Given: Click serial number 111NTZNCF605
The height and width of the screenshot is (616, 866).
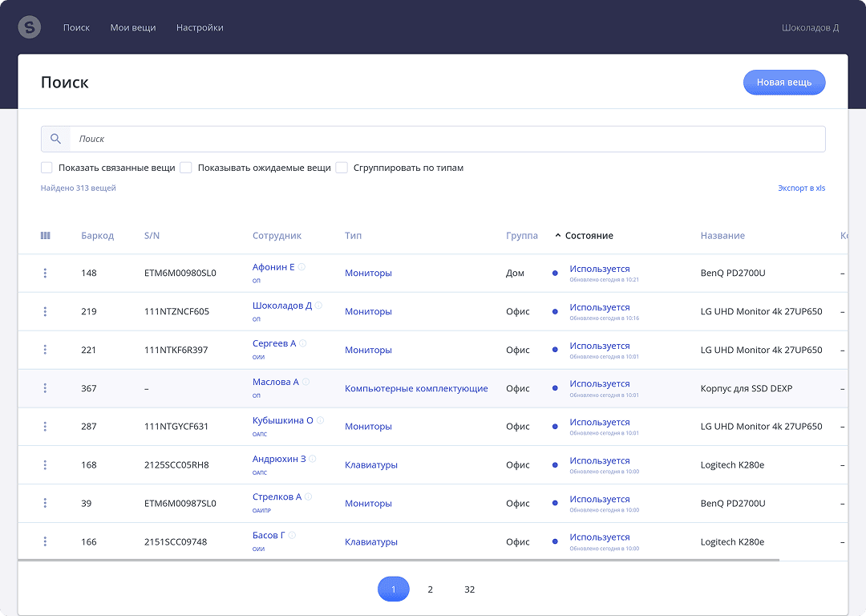Looking at the screenshot, I should tap(176, 311).
